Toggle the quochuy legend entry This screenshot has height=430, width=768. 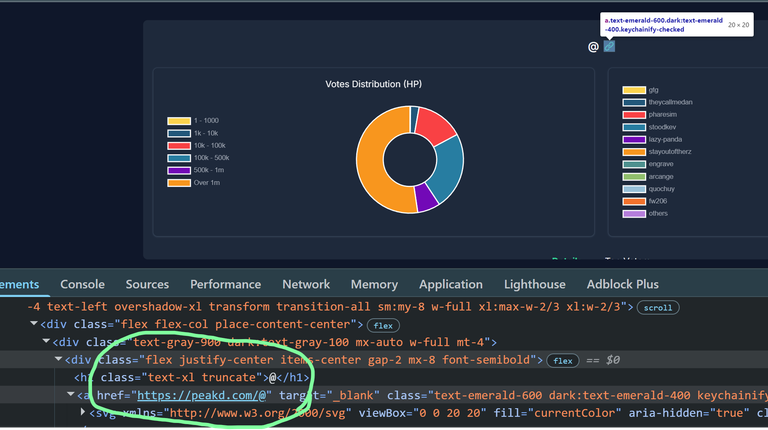(648, 189)
